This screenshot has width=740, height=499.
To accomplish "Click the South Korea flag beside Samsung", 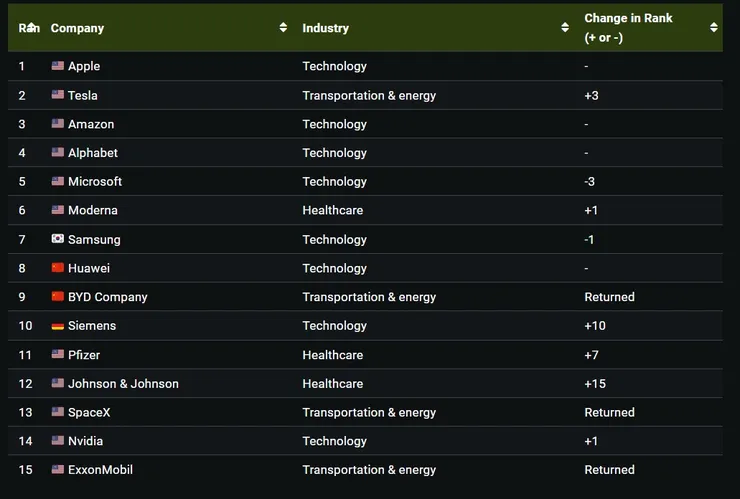I will tap(58, 239).
